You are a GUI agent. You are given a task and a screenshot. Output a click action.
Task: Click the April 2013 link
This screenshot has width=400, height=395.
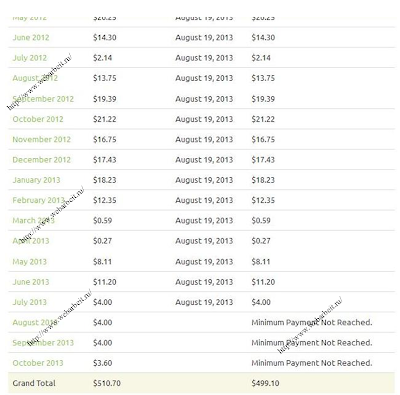(x=31, y=241)
